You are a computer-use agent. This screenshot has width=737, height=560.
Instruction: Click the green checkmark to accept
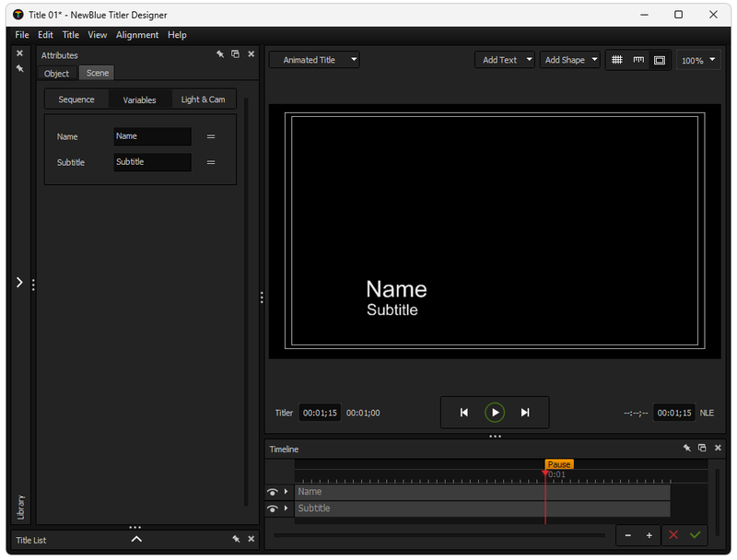pyautogui.click(x=695, y=535)
